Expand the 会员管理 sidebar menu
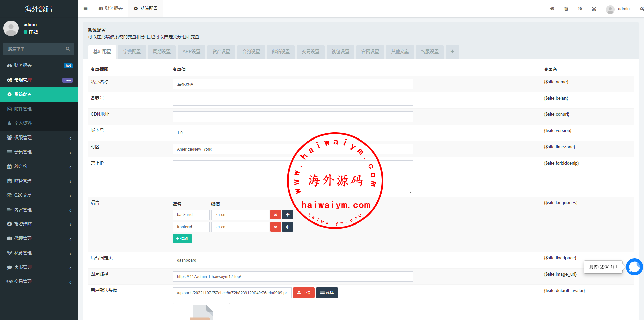Screen dimensions: 644x320 click(39, 152)
